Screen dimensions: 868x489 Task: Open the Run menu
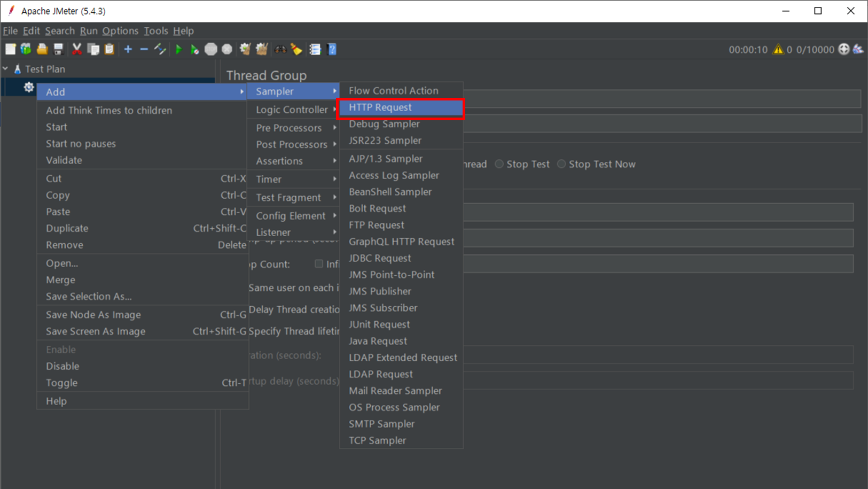pos(89,31)
